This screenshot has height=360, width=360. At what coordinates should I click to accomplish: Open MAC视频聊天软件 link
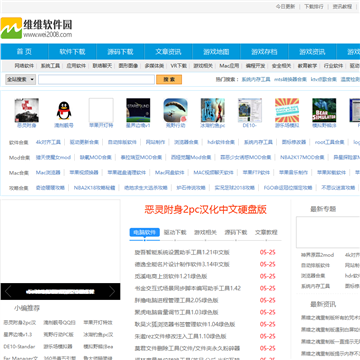coord(214,172)
